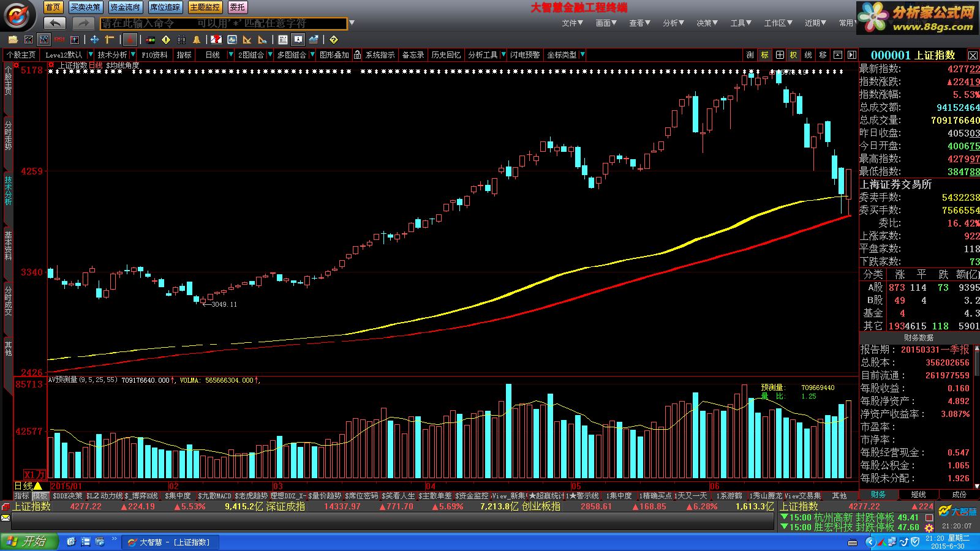Image resolution: width=980 pixels, height=551 pixels.
Task: Close the 000001 上证指数 side panel
Action: [973, 55]
